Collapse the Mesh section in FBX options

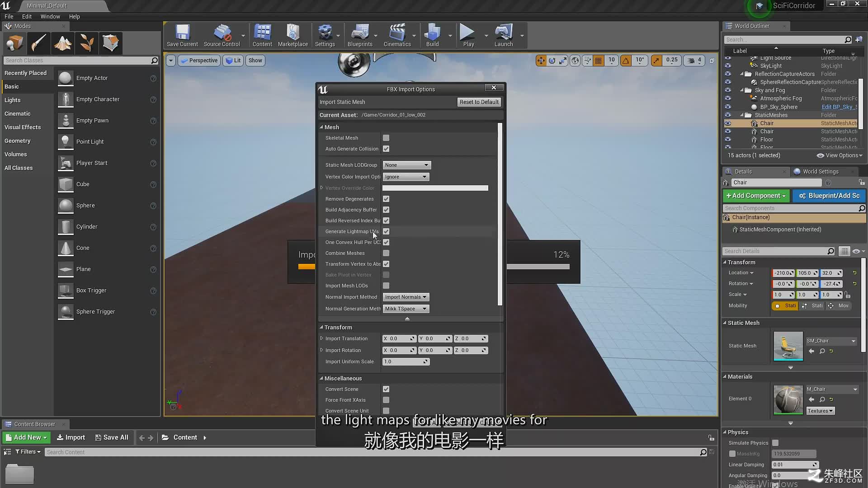coord(321,127)
